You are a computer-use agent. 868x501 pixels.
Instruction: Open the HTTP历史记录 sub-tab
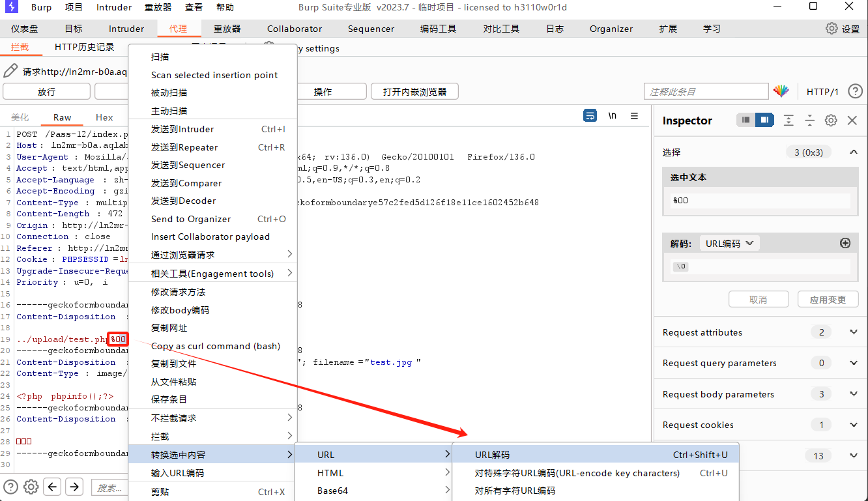pyautogui.click(x=84, y=48)
